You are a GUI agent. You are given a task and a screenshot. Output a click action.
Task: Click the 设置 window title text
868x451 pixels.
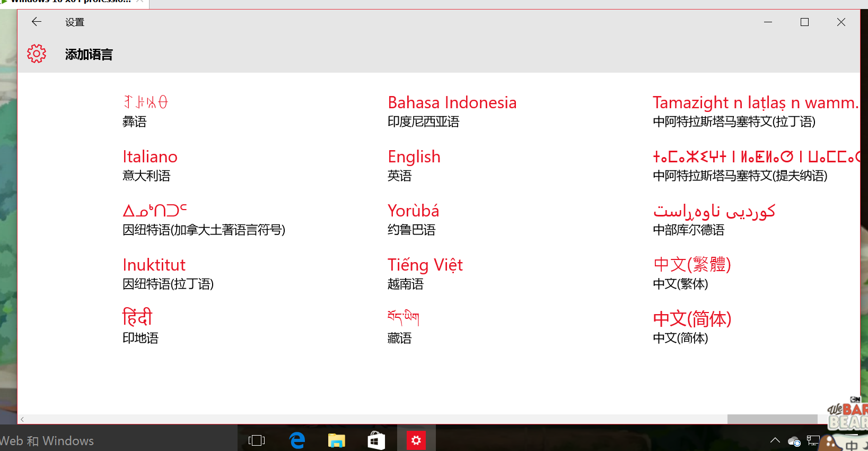point(75,22)
